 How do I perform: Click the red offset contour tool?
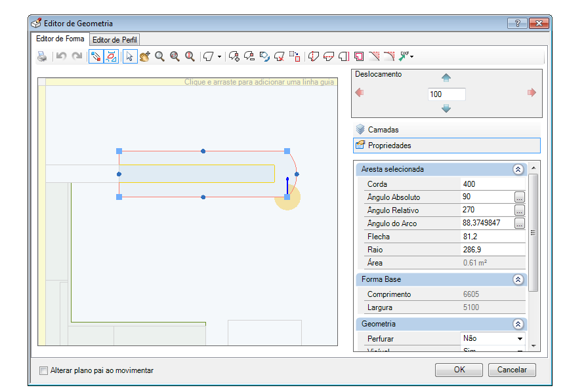point(359,56)
